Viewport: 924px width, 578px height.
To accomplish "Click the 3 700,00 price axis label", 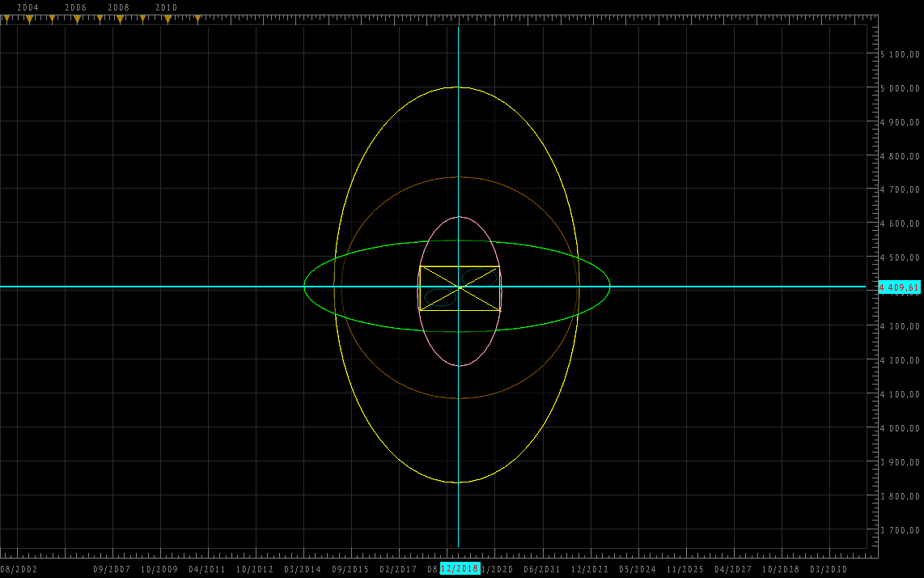I will 900,530.
